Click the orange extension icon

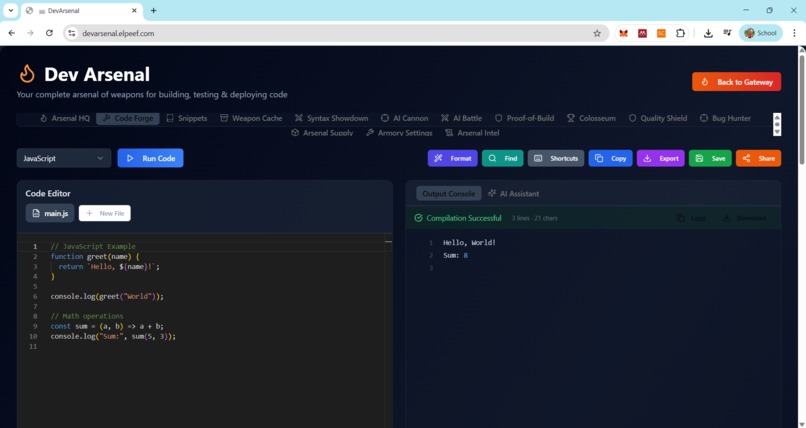coord(661,33)
